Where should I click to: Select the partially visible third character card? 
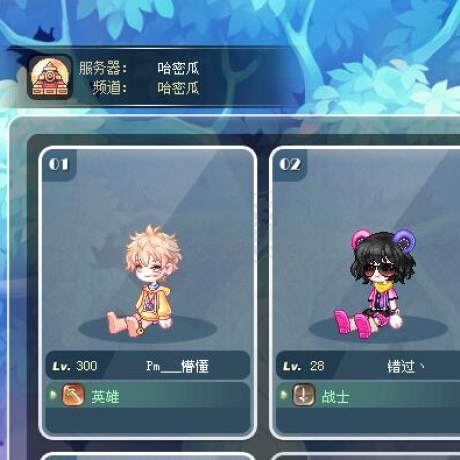coord(148,456)
